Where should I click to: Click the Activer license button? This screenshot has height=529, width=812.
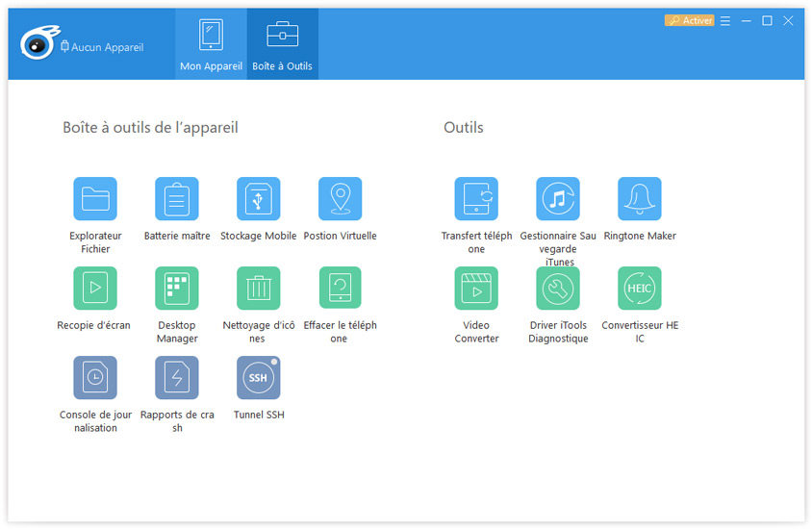coord(689,21)
